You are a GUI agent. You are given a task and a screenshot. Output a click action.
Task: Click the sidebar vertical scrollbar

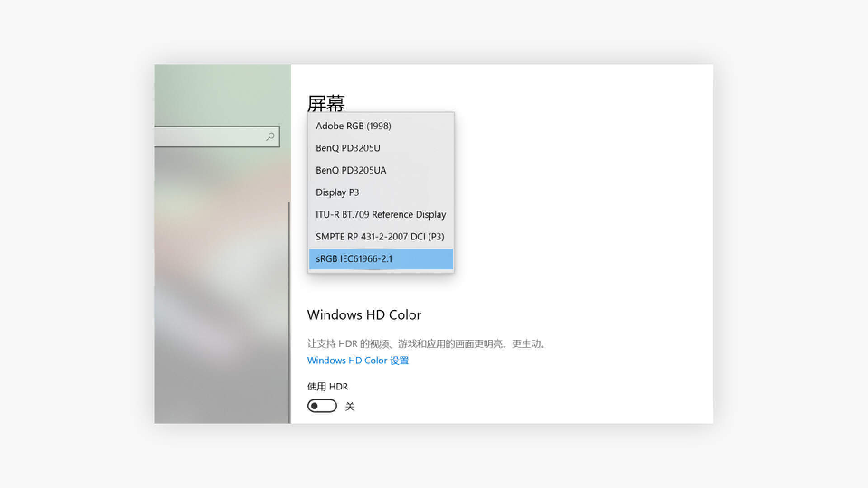pyautogui.click(x=289, y=312)
